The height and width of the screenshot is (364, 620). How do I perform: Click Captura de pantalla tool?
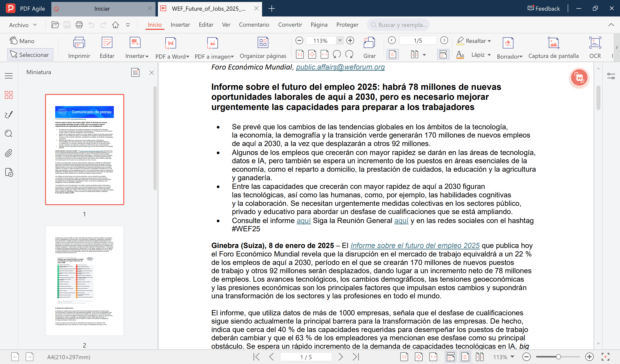553,48
